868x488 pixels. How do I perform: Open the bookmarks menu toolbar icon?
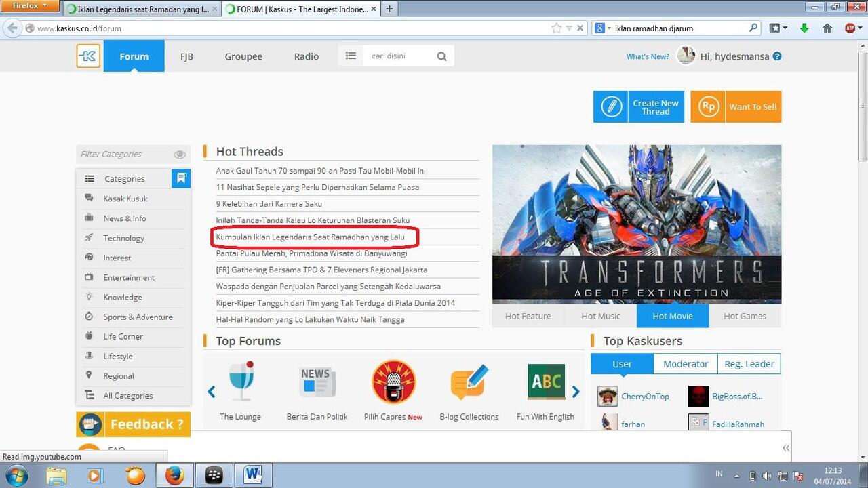click(778, 28)
